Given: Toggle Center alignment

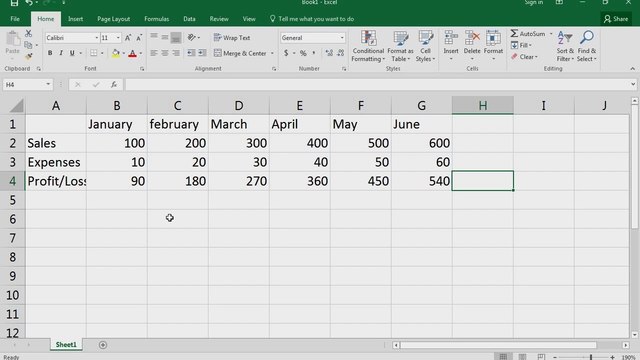Looking at the screenshot, I should pos(164,53).
